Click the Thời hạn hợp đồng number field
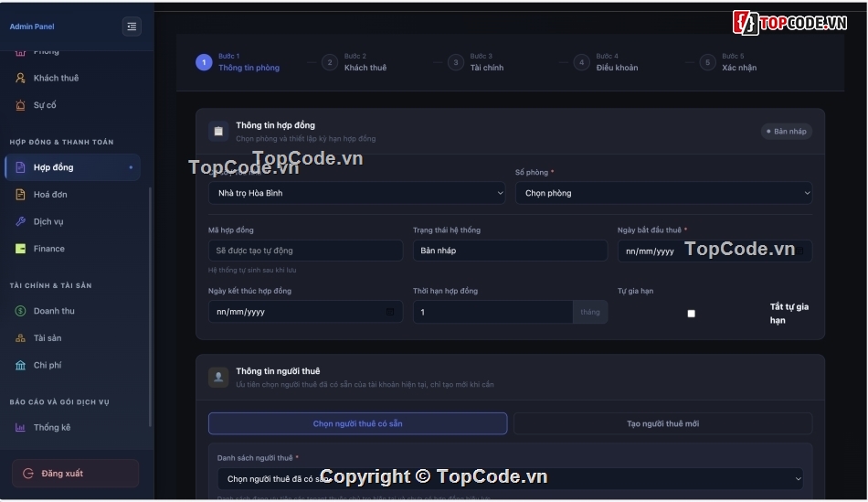The width and height of the screenshot is (868, 502). click(492, 312)
